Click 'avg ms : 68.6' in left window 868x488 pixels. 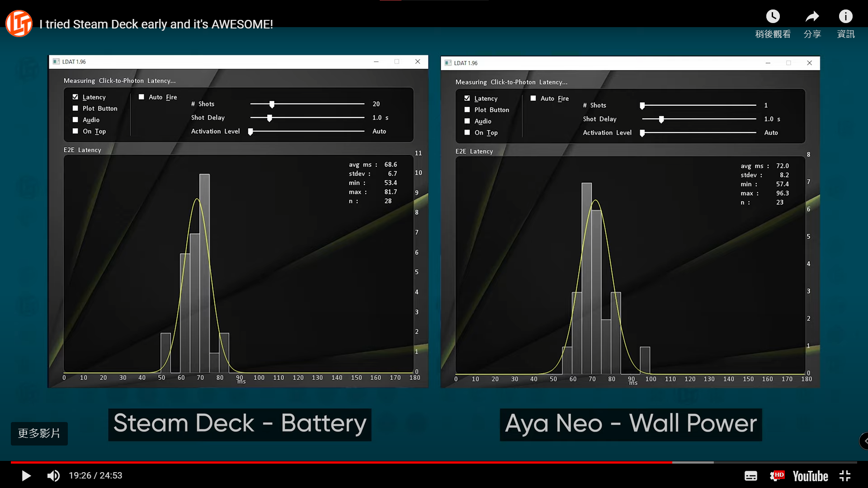click(373, 165)
